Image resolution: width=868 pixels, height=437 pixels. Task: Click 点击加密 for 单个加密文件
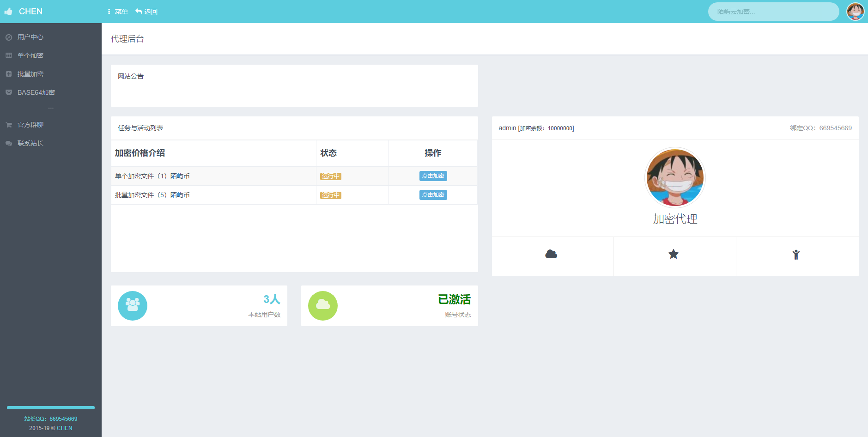click(x=432, y=176)
